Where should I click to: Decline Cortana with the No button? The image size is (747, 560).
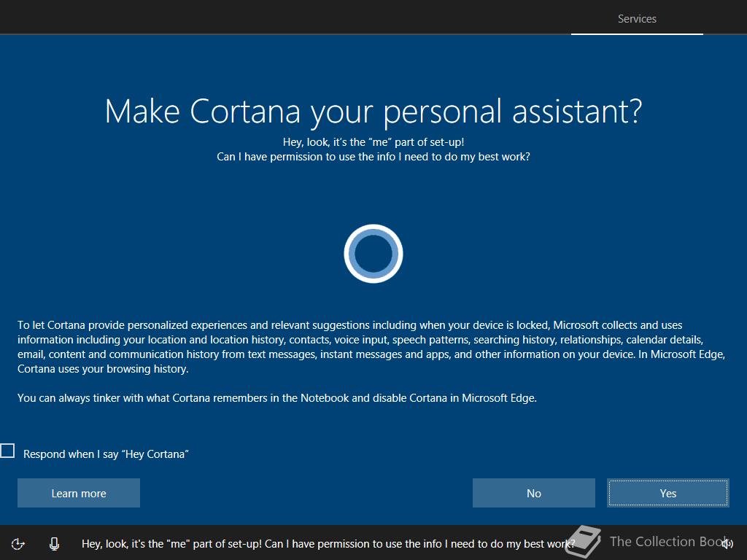pos(533,493)
